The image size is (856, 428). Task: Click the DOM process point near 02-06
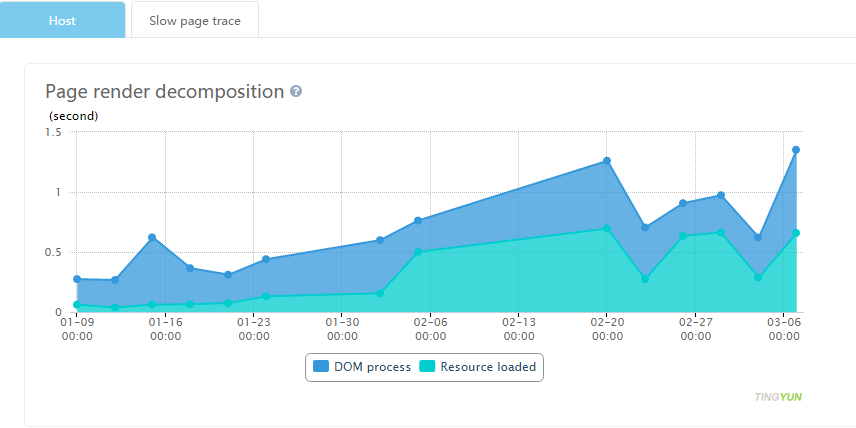tap(418, 220)
